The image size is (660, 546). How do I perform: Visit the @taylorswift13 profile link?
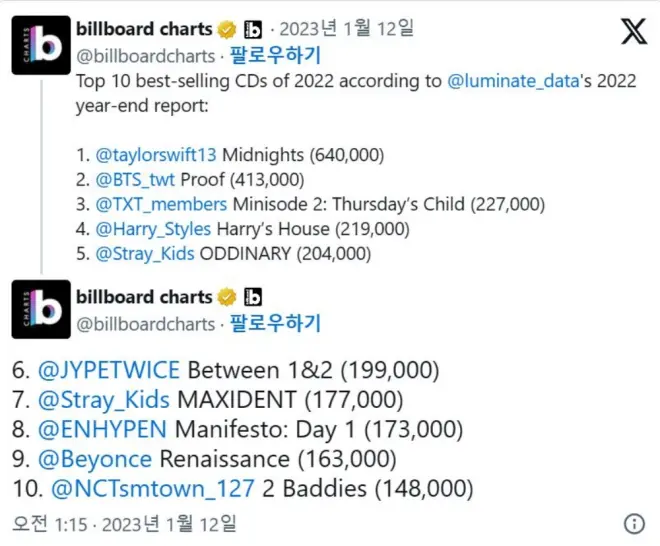click(157, 155)
